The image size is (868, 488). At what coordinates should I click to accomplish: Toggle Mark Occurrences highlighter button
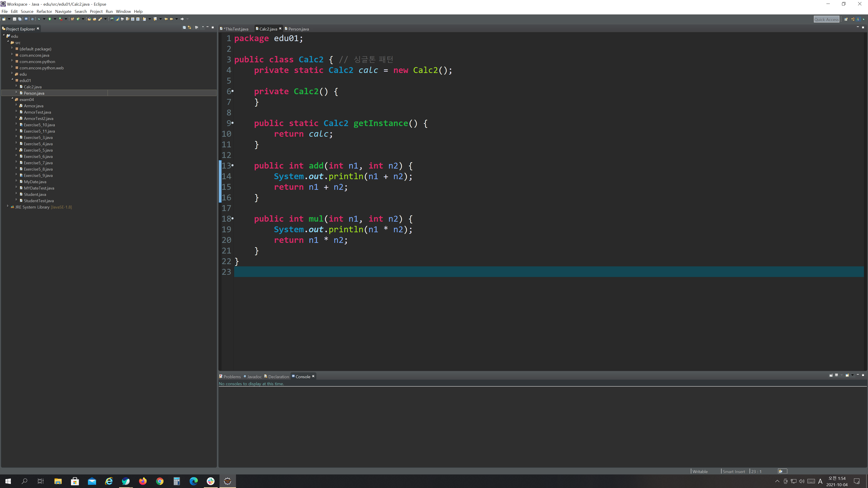(x=117, y=19)
